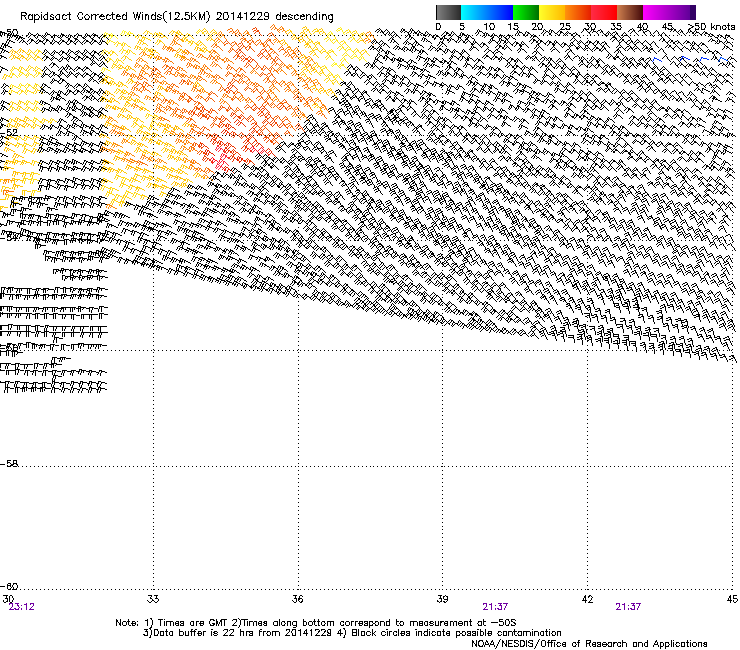Screen dimensions: 740x650
Task: Click the purple '23:12' time label
Action: coord(22,607)
